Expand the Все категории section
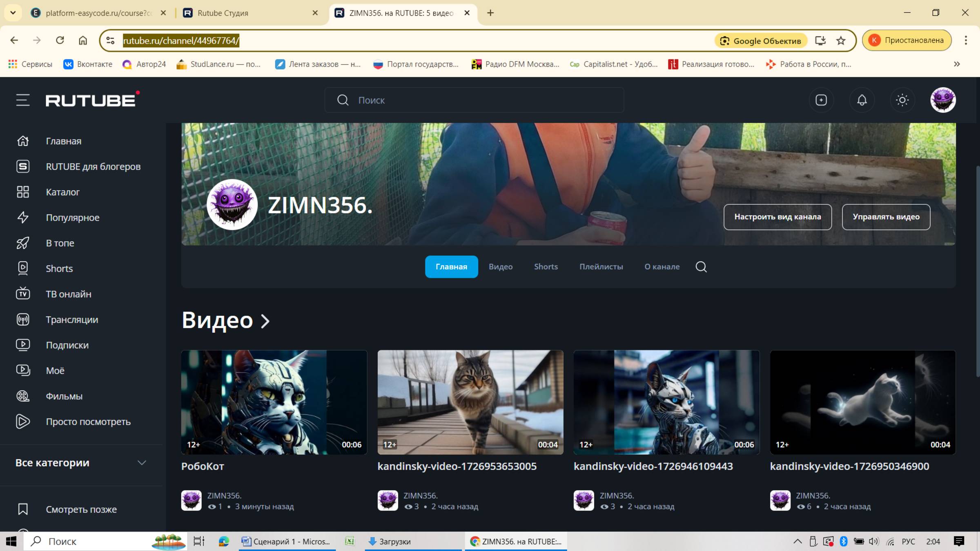 (x=141, y=463)
